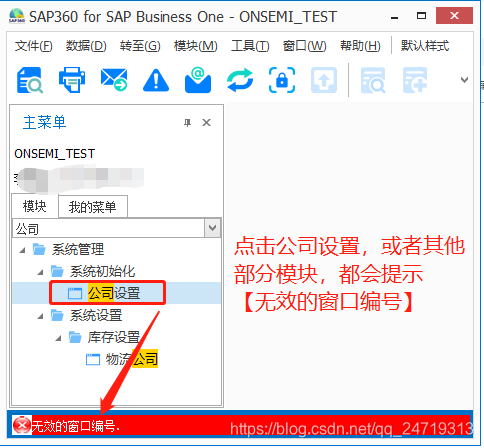Open the 模块(M) menu
This screenshot has height=448, width=484.
click(x=196, y=46)
